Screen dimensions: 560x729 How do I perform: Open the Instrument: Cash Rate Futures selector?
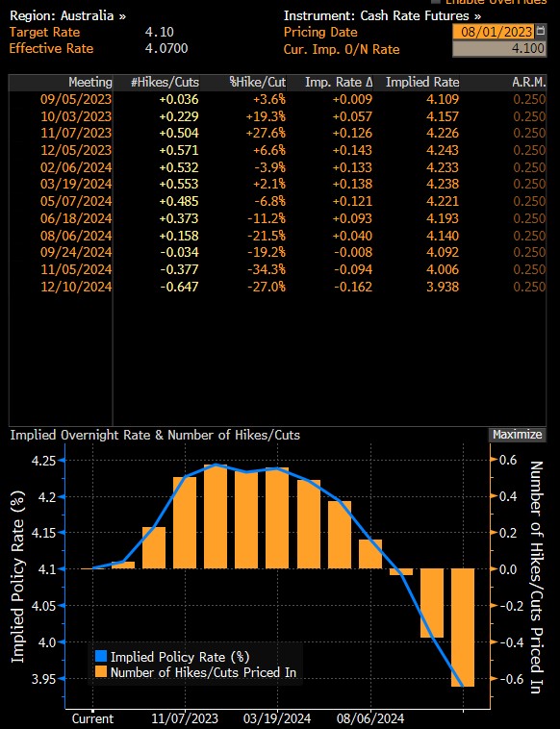(x=382, y=15)
